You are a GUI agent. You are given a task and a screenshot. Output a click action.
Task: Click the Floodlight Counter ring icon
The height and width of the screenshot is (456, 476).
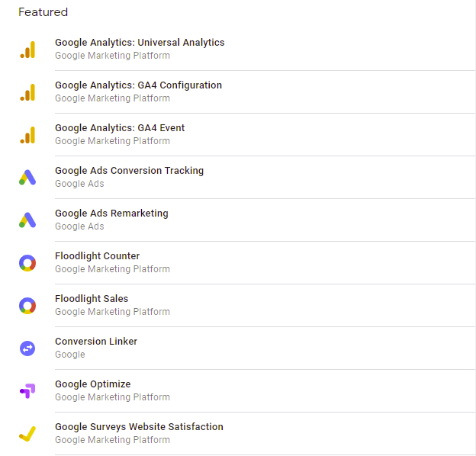click(x=27, y=263)
